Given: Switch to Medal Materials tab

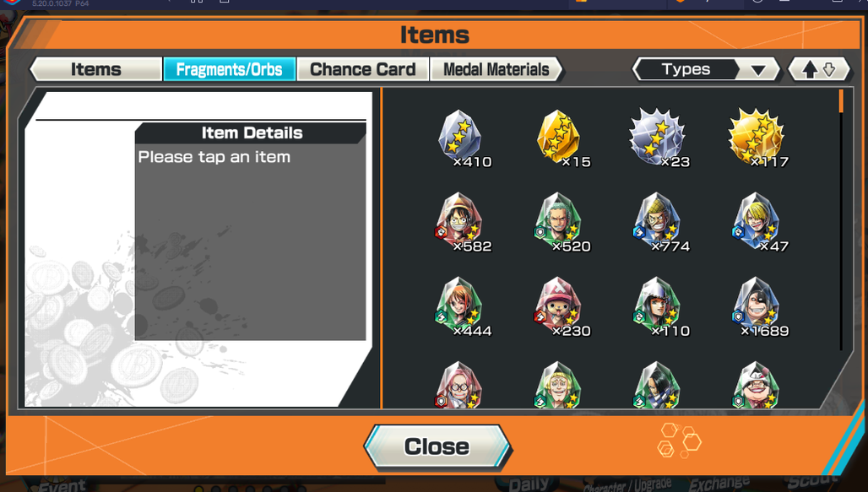Looking at the screenshot, I should (x=496, y=69).
